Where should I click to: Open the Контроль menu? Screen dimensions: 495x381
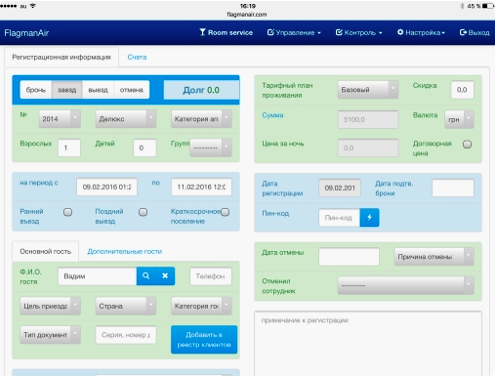(359, 32)
